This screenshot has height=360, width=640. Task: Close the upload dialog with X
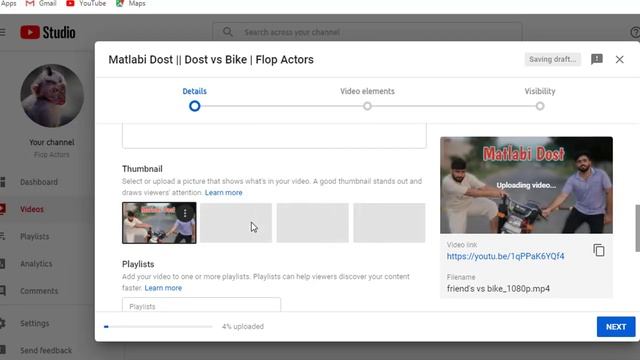pyautogui.click(x=620, y=59)
